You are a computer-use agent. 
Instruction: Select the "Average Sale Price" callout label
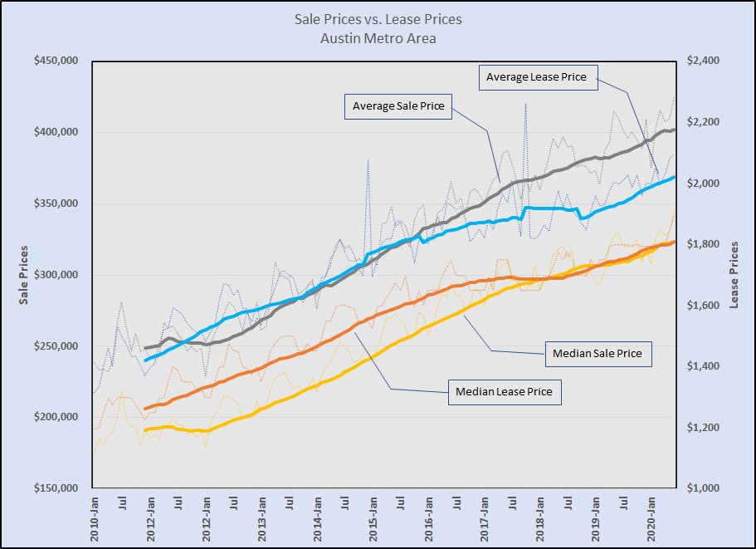[398, 106]
